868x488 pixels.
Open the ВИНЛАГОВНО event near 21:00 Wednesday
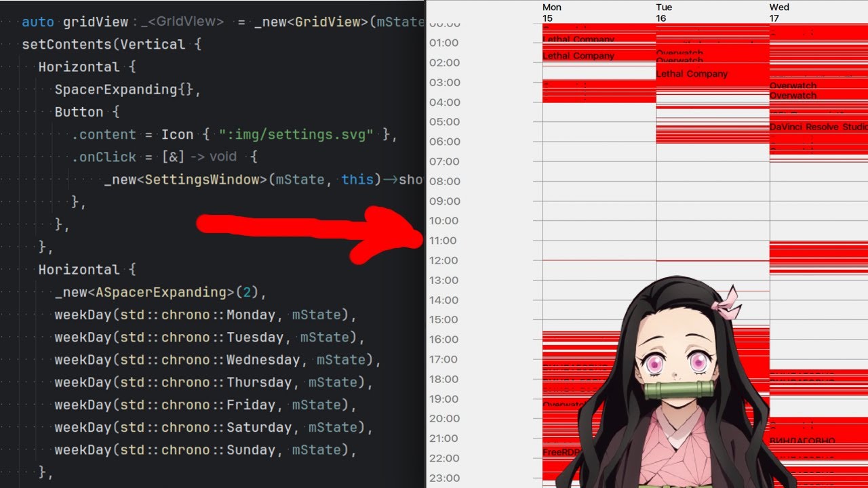pyautogui.click(x=802, y=441)
